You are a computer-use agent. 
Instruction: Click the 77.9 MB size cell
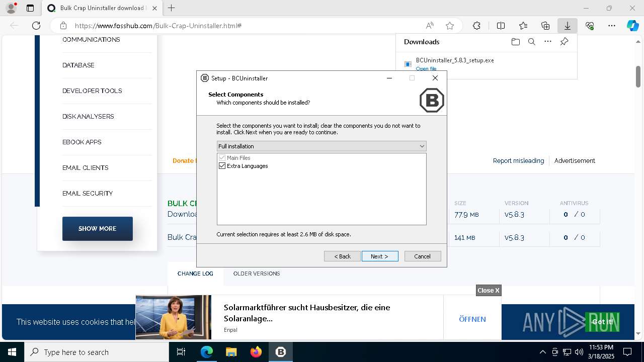click(x=466, y=215)
